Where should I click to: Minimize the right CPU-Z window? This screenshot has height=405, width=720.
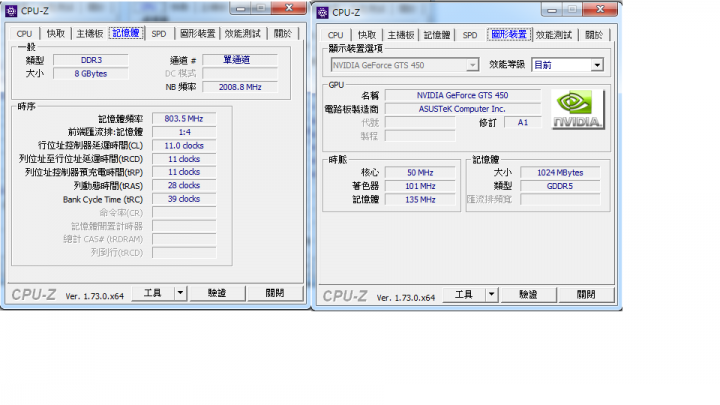(551, 10)
